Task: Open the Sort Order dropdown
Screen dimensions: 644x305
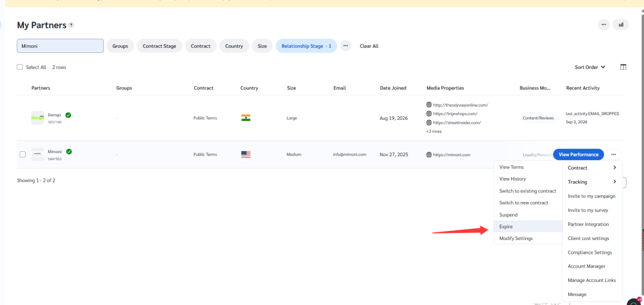Action: pyautogui.click(x=590, y=67)
